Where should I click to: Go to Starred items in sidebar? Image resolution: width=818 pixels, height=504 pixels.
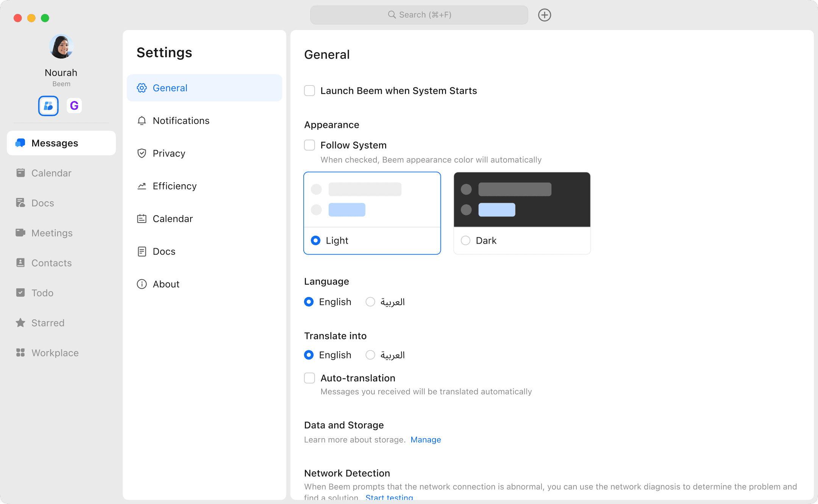click(x=48, y=323)
